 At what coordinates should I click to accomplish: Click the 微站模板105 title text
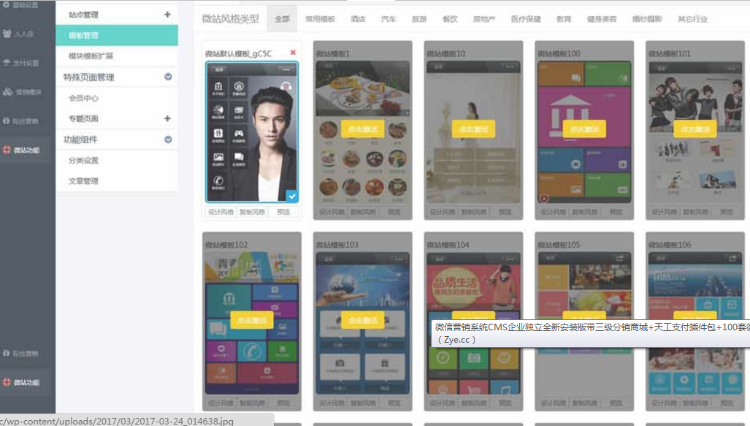559,244
